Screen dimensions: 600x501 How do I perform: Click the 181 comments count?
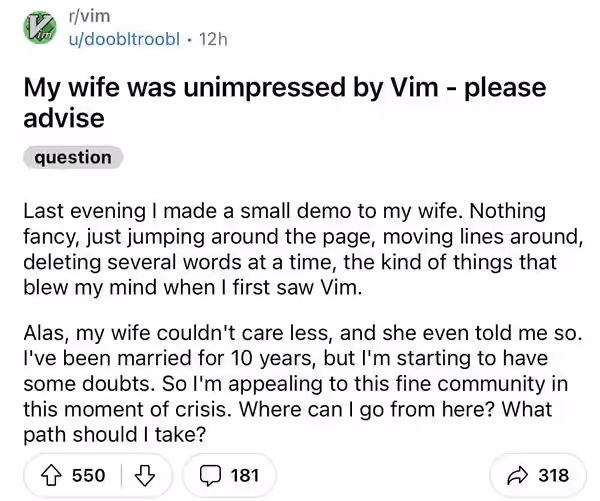(x=245, y=475)
